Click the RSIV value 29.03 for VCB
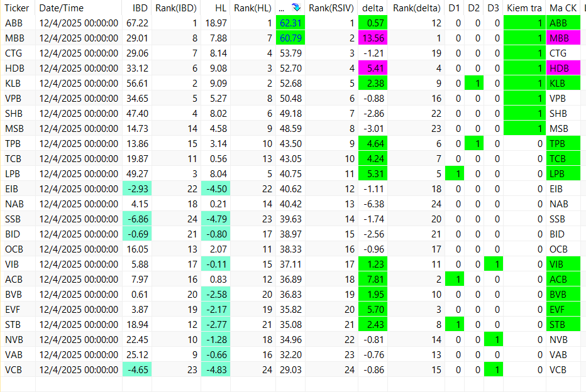 point(290,370)
